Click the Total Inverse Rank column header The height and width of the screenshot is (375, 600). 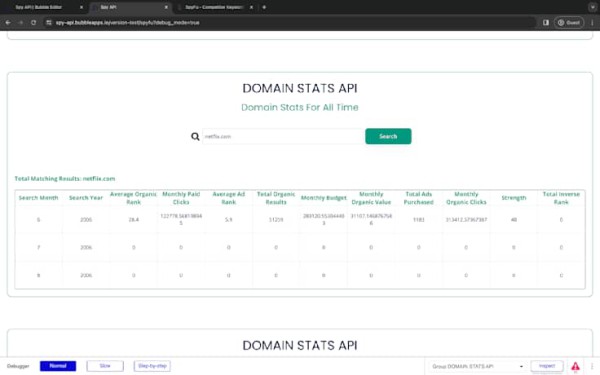(561, 198)
